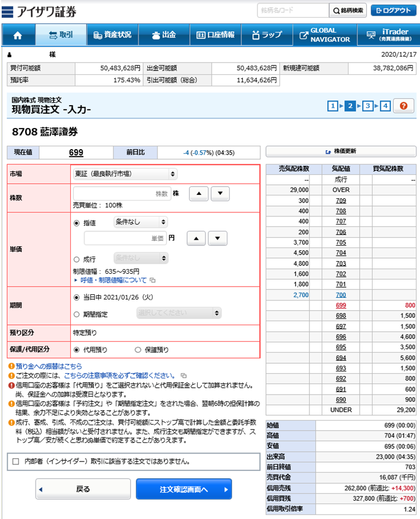Go to step 3 in the order progress

click(x=367, y=106)
